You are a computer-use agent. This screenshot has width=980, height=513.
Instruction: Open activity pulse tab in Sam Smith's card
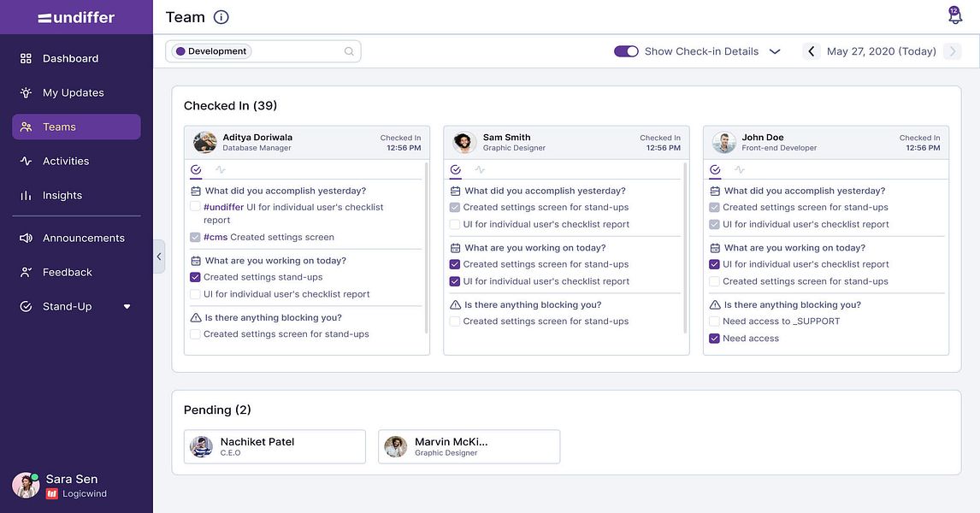tap(480, 169)
